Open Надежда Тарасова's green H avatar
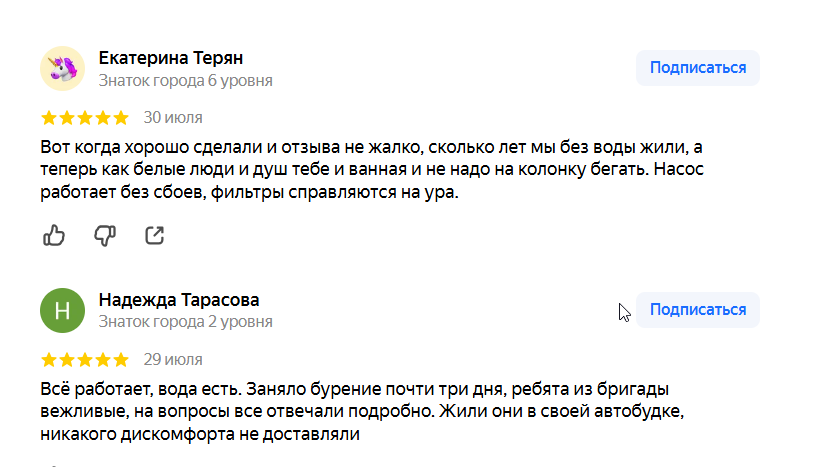Viewport: 827px width, 467px height. (x=62, y=310)
